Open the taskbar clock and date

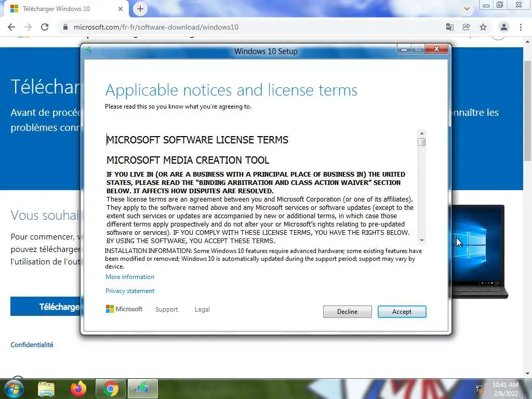(x=505, y=389)
